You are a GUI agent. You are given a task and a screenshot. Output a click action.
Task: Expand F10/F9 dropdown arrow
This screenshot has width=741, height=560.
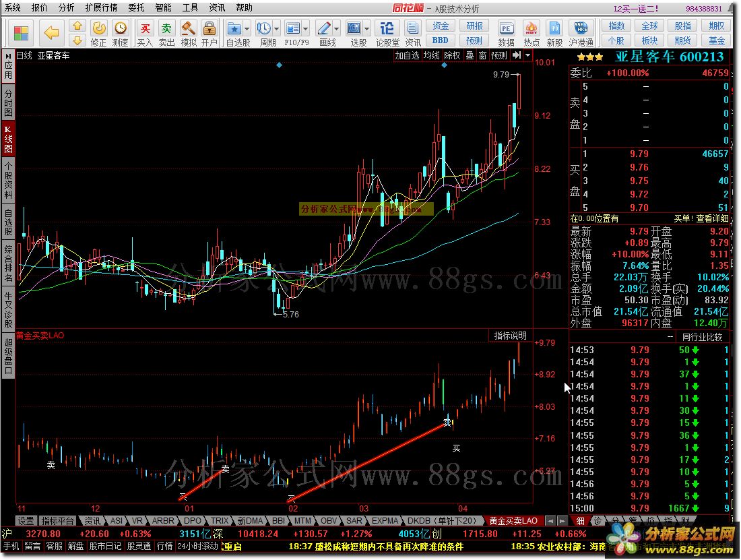tap(305, 29)
